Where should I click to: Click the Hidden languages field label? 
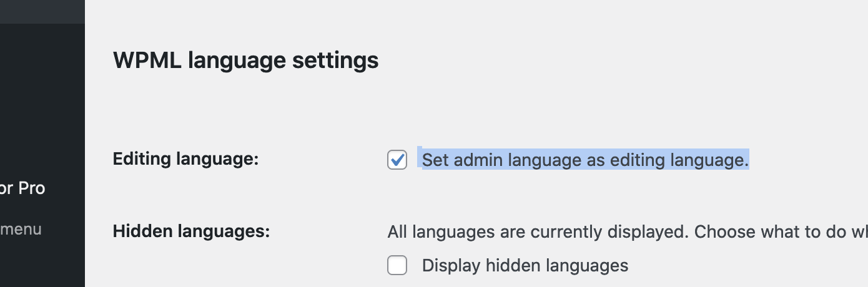(x=191, y=231)
